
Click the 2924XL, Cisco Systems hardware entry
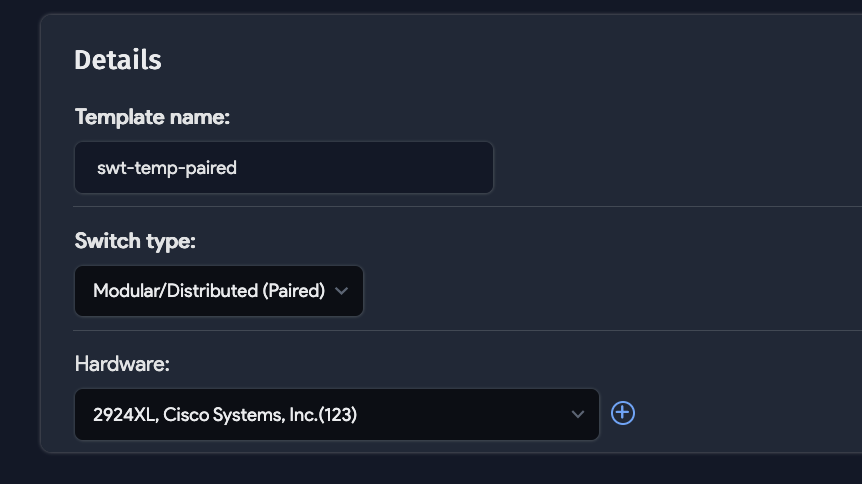pos(225,414)
